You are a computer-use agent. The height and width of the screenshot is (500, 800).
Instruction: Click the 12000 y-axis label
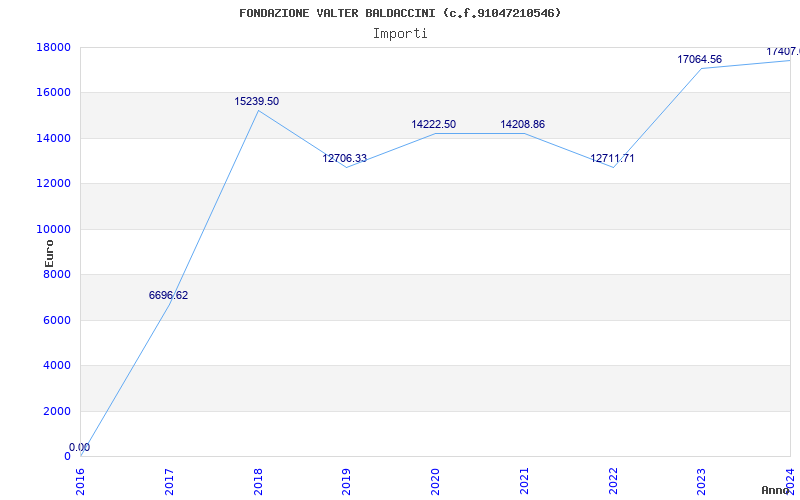click(53, 184)
